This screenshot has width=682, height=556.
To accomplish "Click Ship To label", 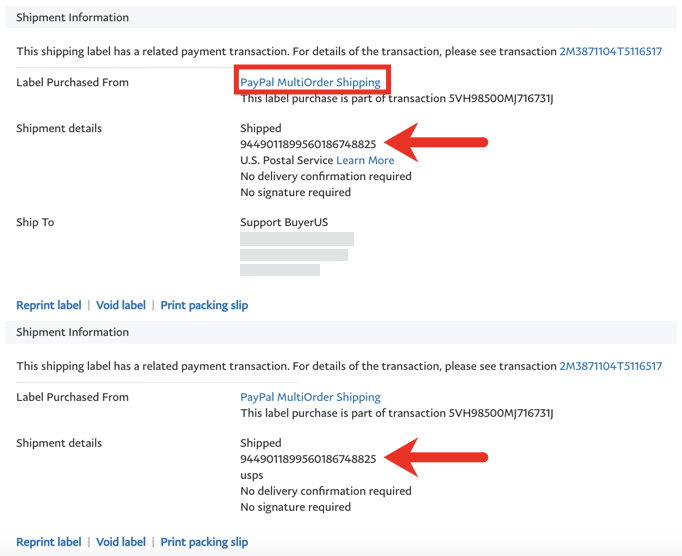I will 35,222.
